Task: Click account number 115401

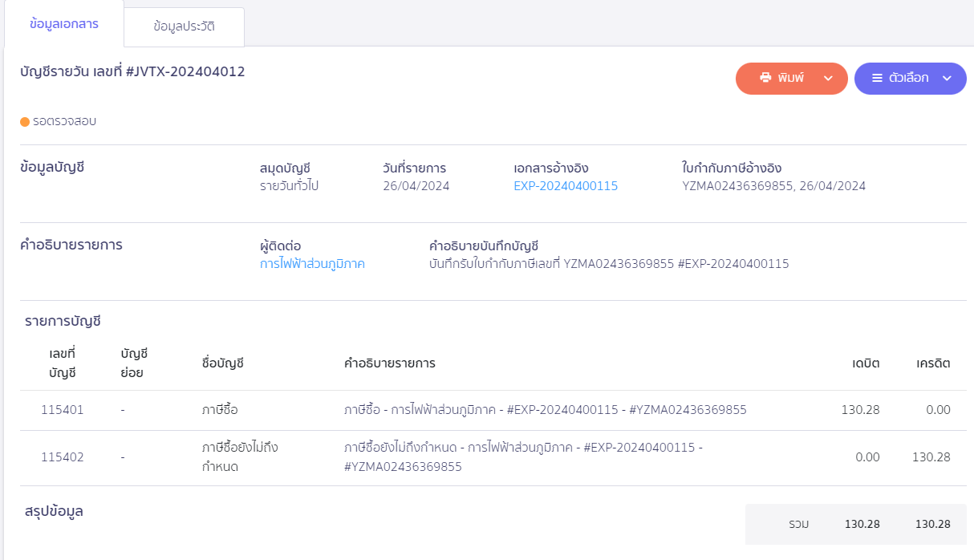Action: coord(63,410)
